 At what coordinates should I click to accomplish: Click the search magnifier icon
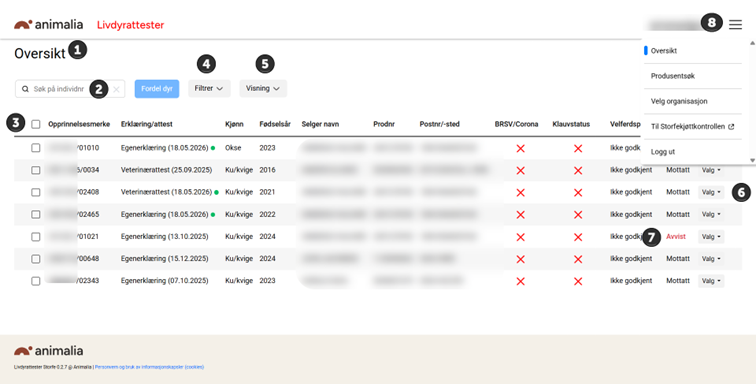click(x=25, y=89)
